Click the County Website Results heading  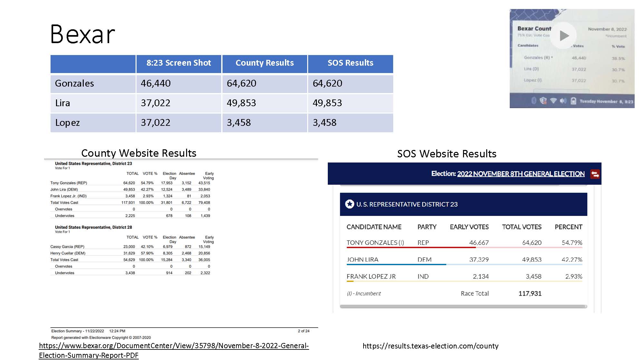point(139,153)
